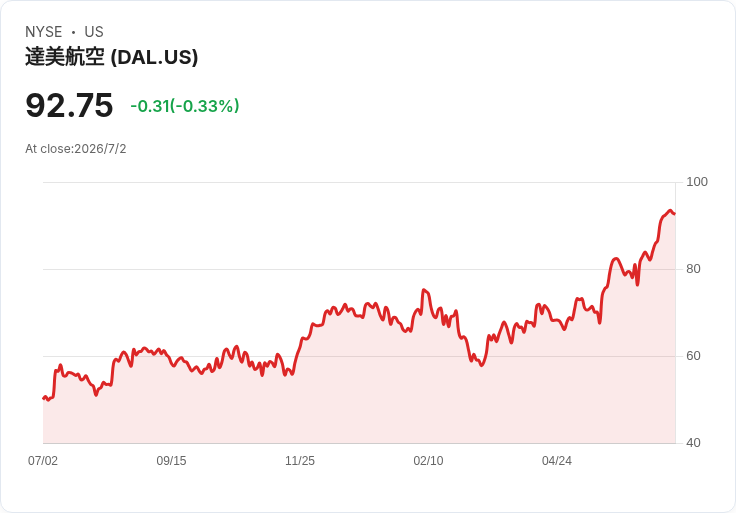Click the starting point of the red price line
Image resolution: width=736 pixels, height=513 pixels.
click(43, 398)
